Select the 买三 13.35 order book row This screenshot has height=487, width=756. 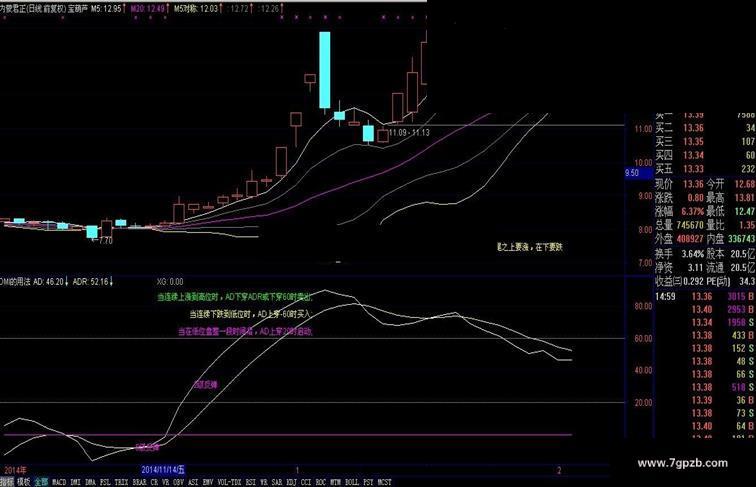(705, 141)
